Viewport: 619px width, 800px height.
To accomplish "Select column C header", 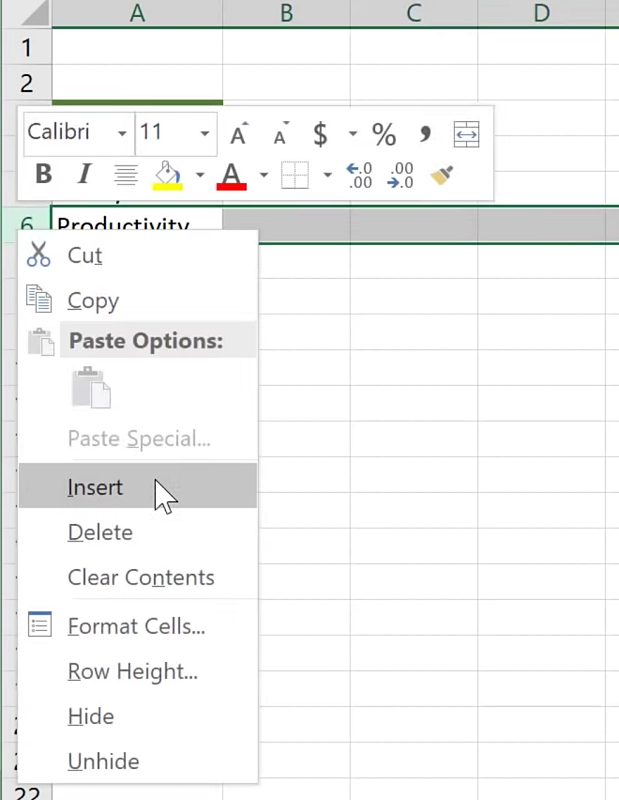I will [x=413, y=13].
